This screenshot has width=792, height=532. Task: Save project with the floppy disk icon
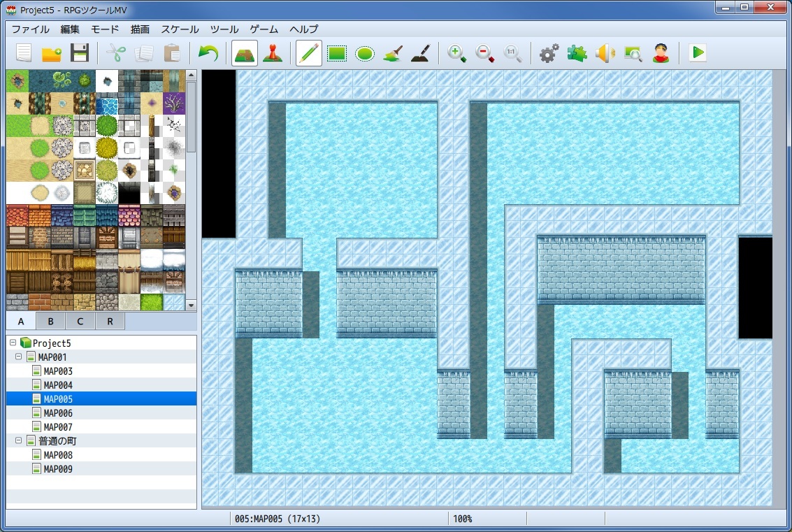coord(79,52)
